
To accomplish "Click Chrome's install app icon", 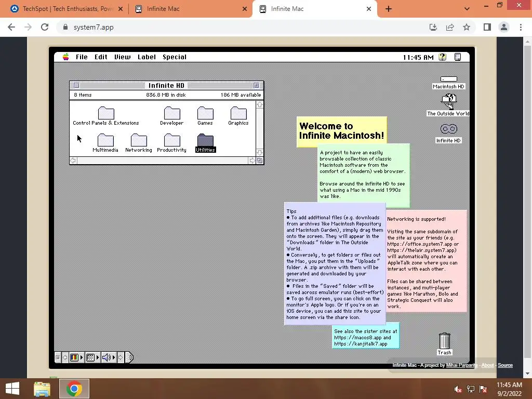I will coord(433,27).
